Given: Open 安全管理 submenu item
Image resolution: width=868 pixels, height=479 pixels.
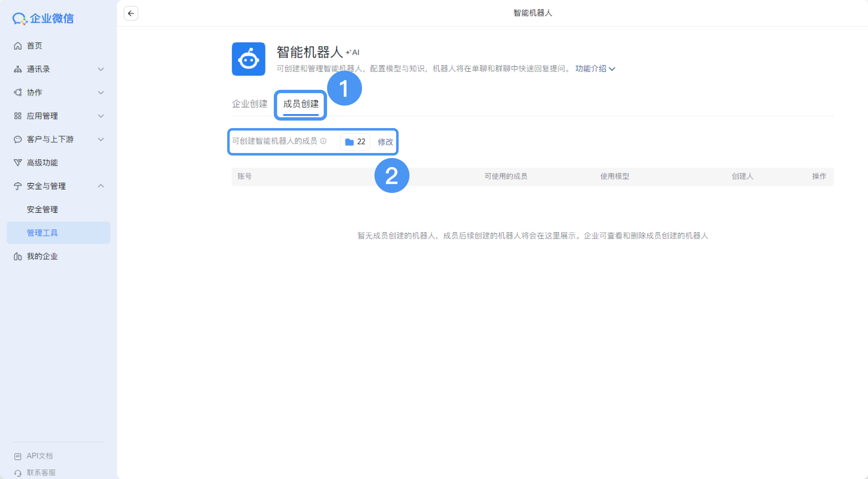Looking at the screenshot, I should coord(42,210).
